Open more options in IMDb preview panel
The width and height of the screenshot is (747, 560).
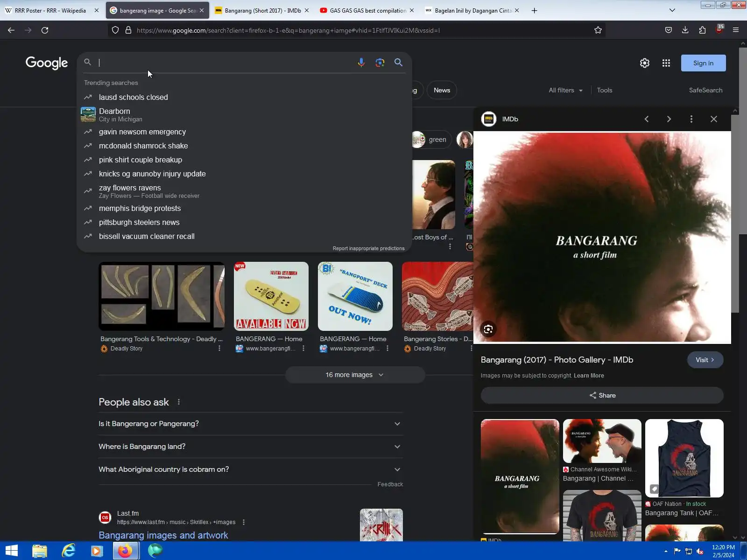(x=691, y=119)
